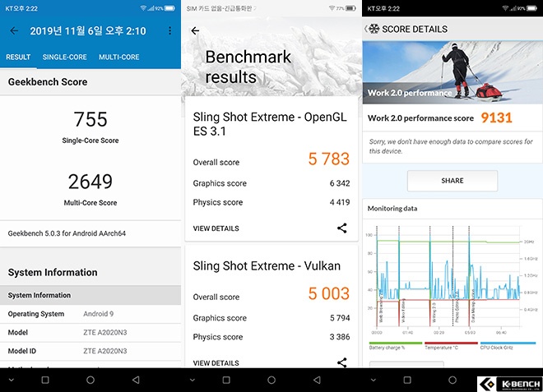Tap PCMark screen recent apps square

[x=407, y=380]
